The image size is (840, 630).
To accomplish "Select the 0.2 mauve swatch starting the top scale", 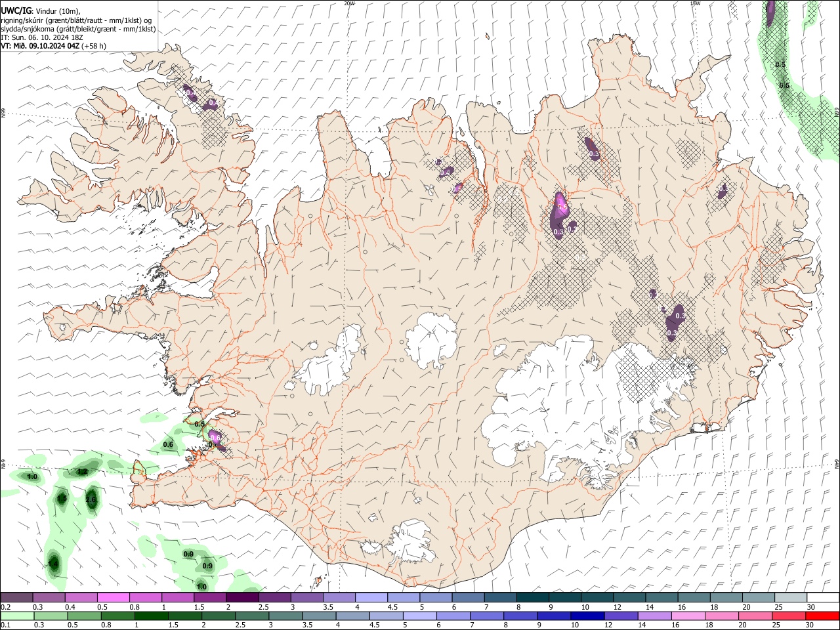I will coord(17,598).
